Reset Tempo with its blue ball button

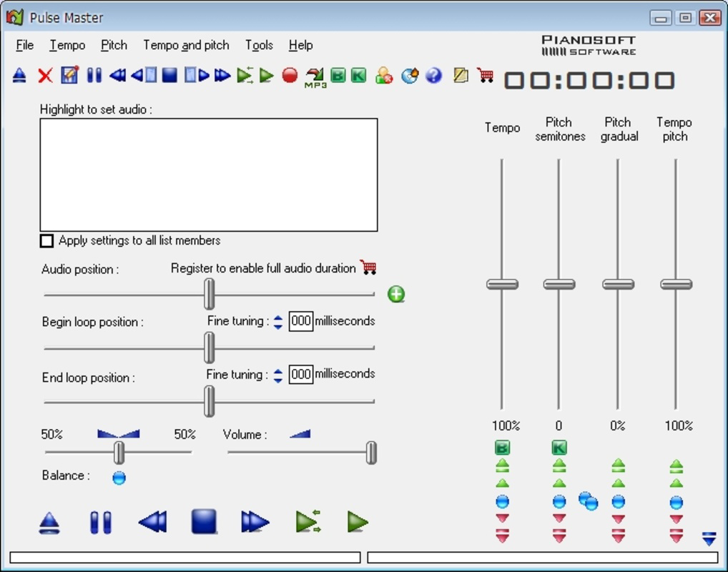[x=502, y=501]
